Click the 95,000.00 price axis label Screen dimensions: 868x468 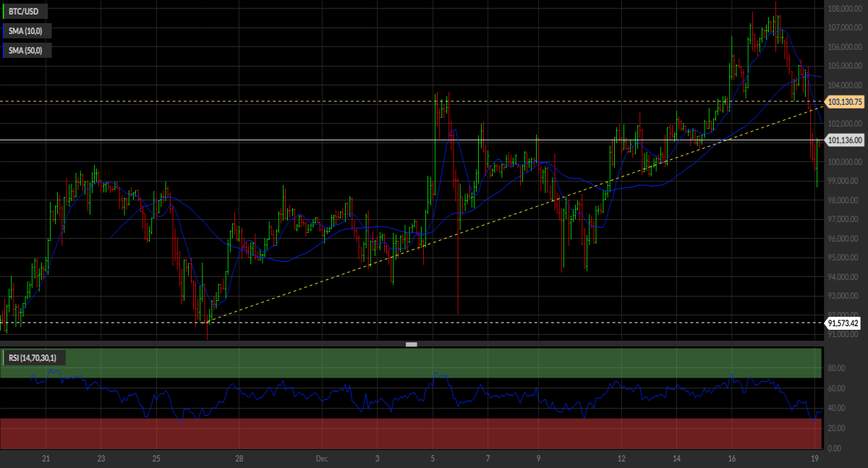843,258
